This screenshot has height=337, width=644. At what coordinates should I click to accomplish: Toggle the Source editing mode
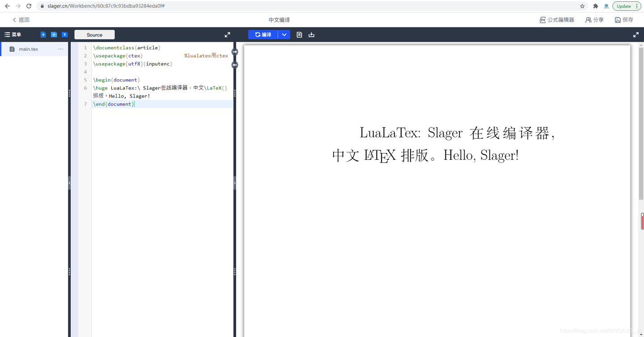[94, 34]
